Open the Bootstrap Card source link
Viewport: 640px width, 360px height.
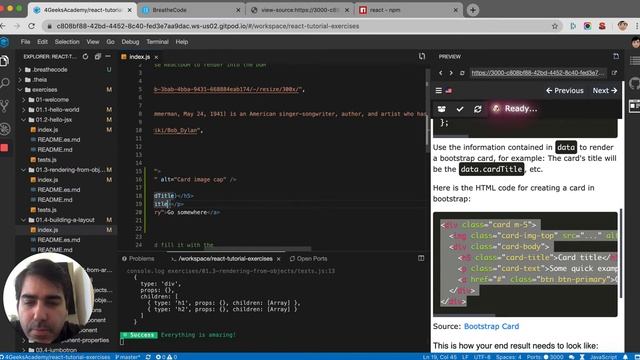(491, 326)
